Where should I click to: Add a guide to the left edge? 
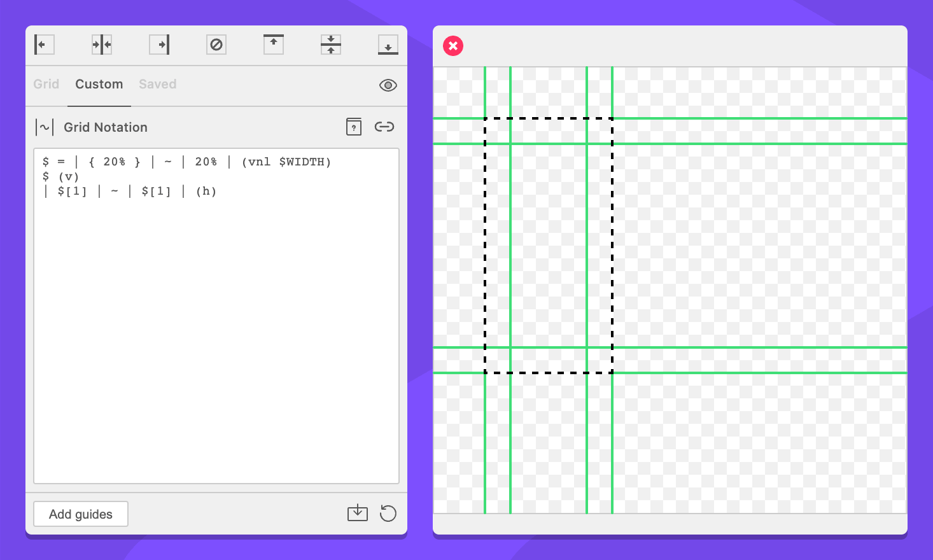coord(44,45)
